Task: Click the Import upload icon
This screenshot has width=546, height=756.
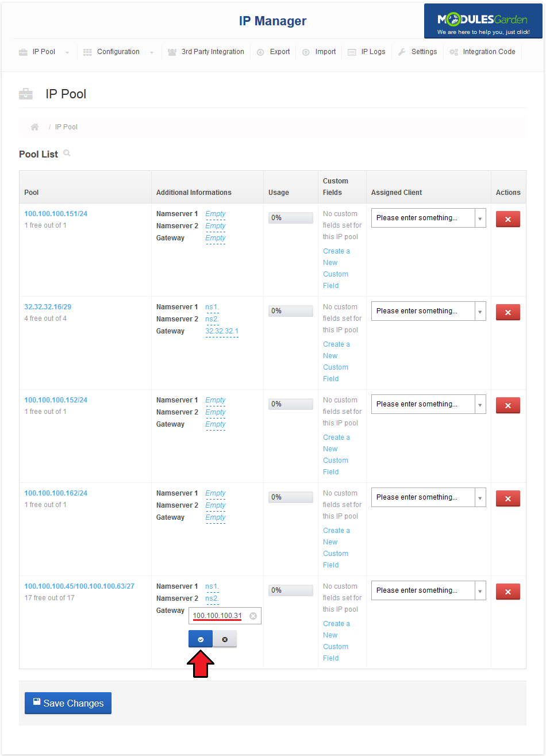Action: [x=306, y=52]
